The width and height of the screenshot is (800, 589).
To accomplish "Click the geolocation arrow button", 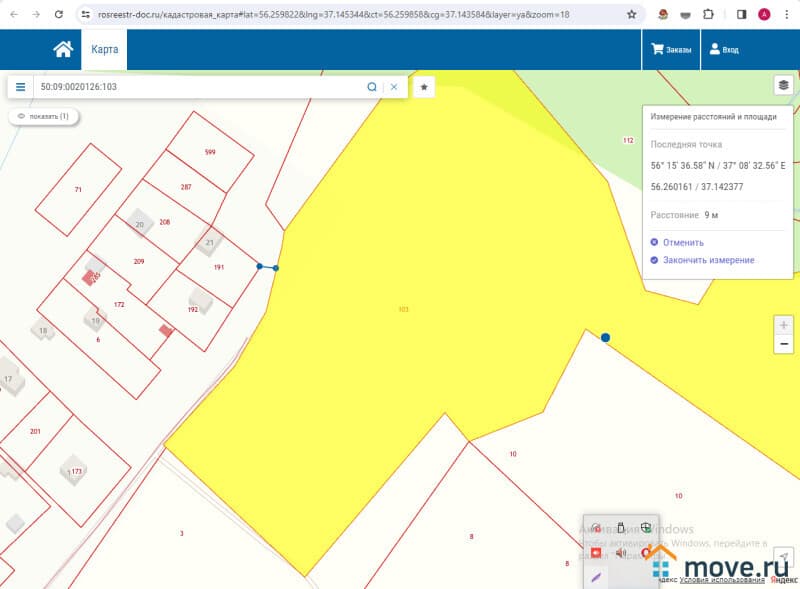I will click(x=784, y=557).
